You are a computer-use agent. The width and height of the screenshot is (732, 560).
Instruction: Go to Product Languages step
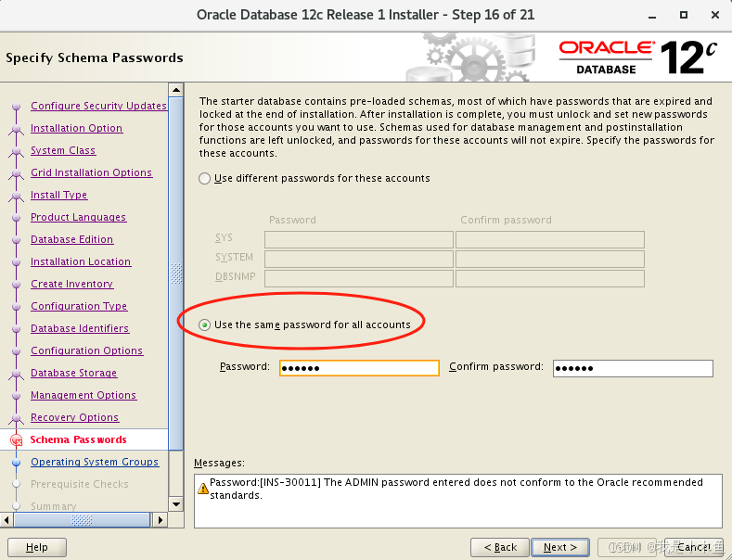coord(79,217)
